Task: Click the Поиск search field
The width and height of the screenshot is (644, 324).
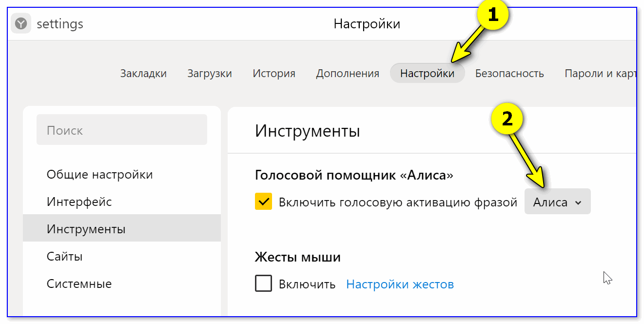Action: pos(122,130)
